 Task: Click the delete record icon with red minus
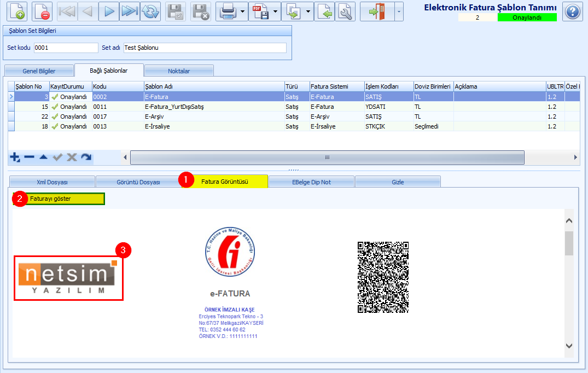(x=42, y=11)
